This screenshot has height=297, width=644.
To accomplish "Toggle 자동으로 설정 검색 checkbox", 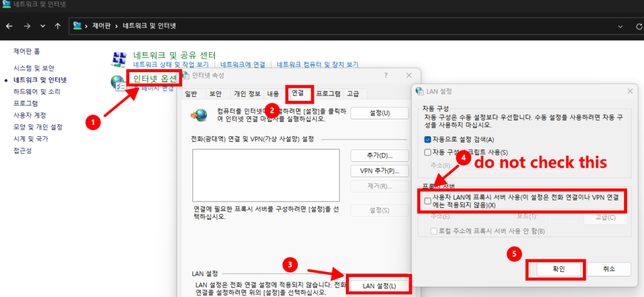I will [x=428, y=139].
